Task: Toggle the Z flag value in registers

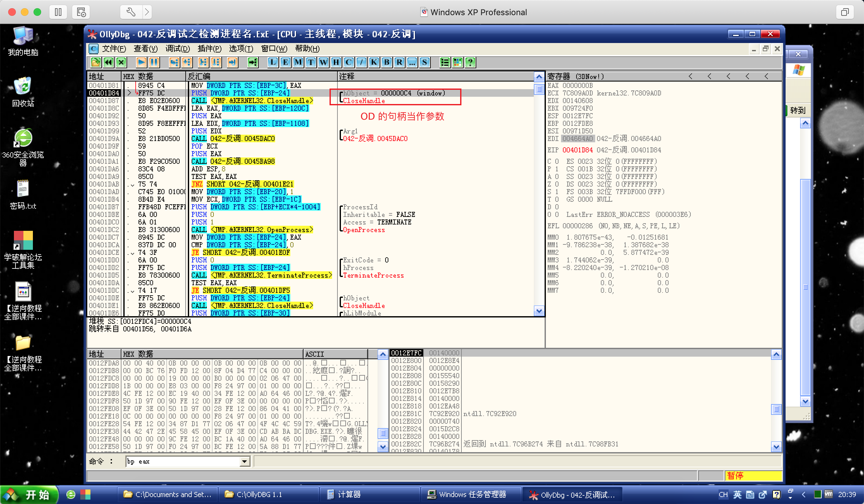Action: tap(557, 184)
